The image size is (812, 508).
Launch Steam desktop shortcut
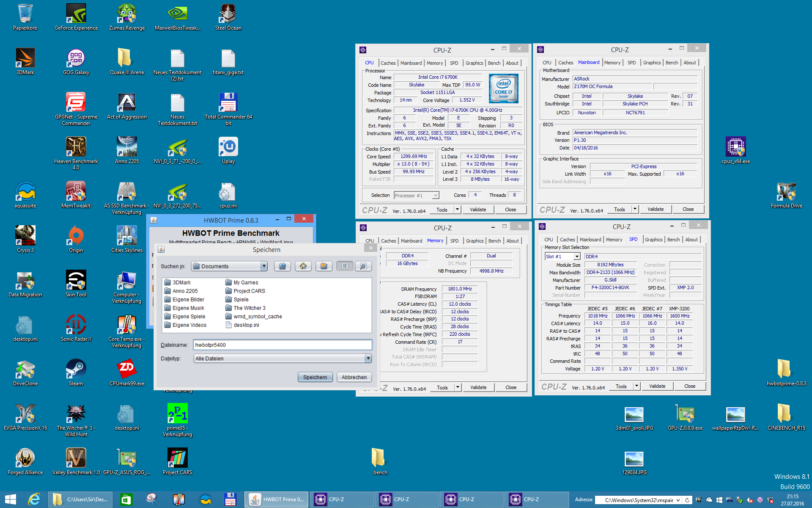[x=76, y=372]
